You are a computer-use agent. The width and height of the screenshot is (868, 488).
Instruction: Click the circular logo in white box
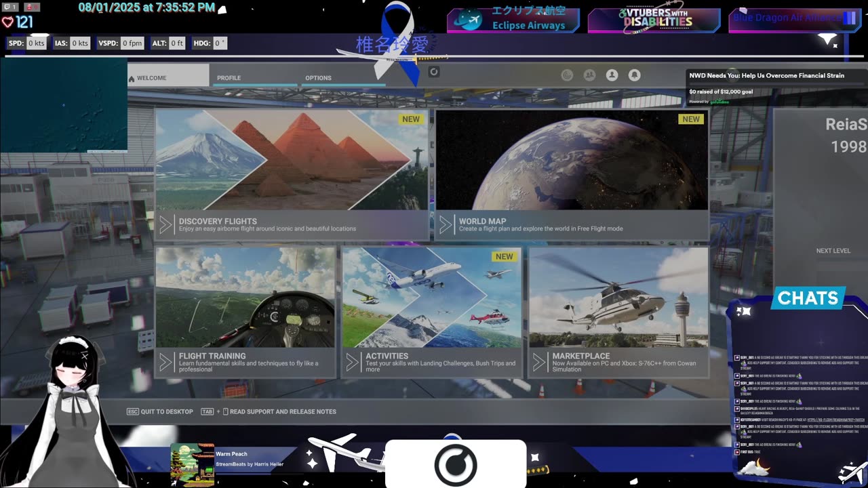click(x=456, y=465)
